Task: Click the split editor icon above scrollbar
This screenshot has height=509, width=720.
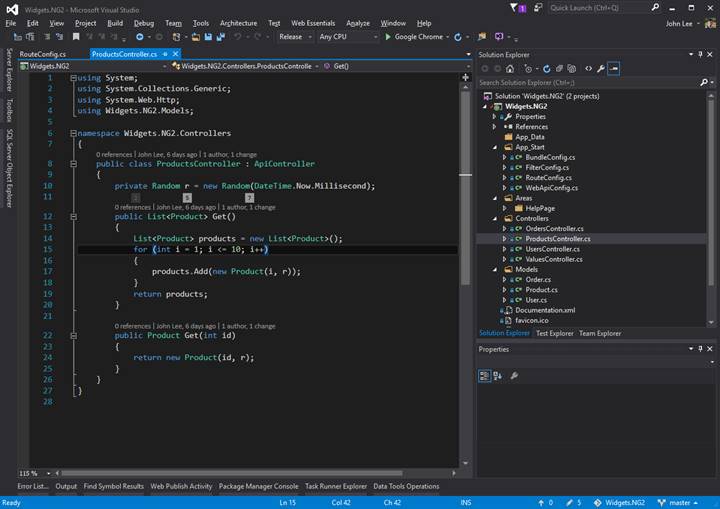Action: tap(465, 78)
